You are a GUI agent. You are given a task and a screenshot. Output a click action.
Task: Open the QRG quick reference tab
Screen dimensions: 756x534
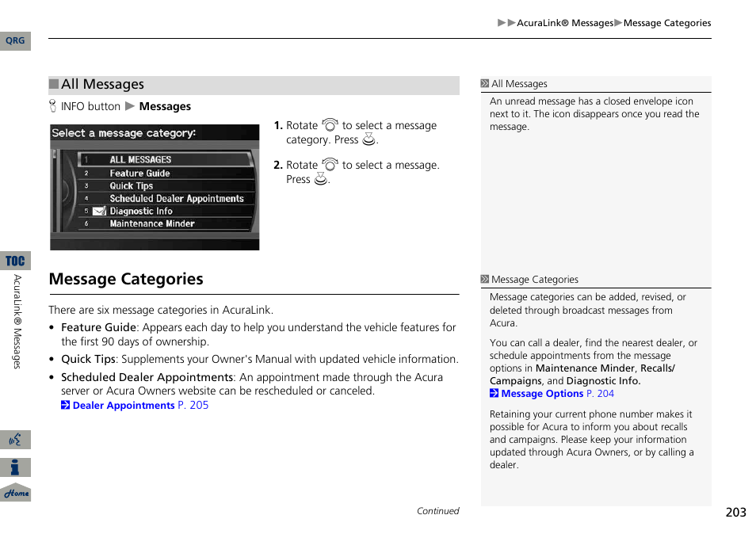[15, 41]
